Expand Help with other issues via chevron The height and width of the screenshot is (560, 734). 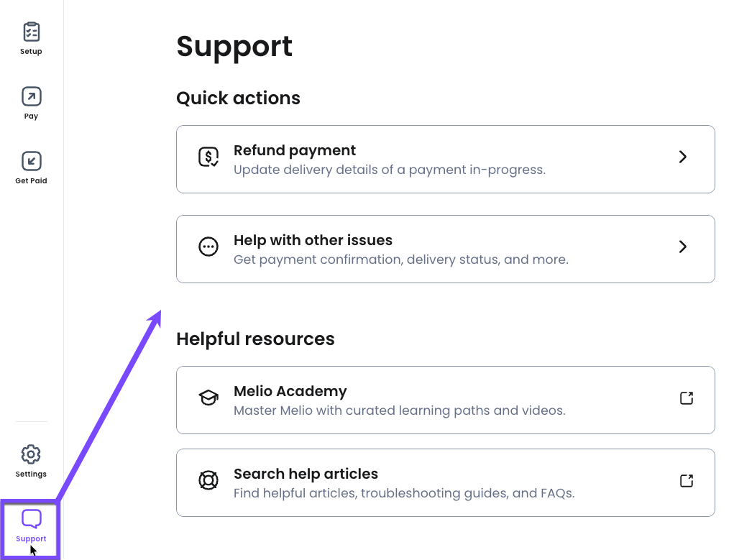(x=683, y=247)
